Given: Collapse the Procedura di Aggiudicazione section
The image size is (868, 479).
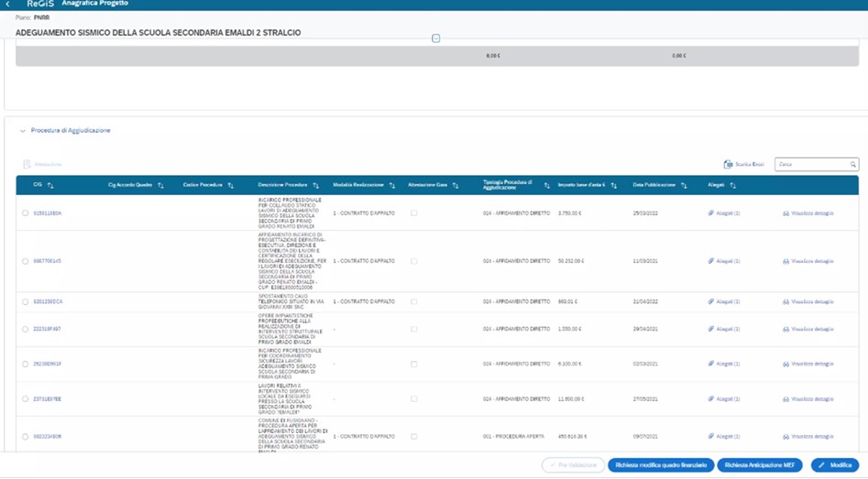Looking at the screenshot, I should [x=23, y=131].
